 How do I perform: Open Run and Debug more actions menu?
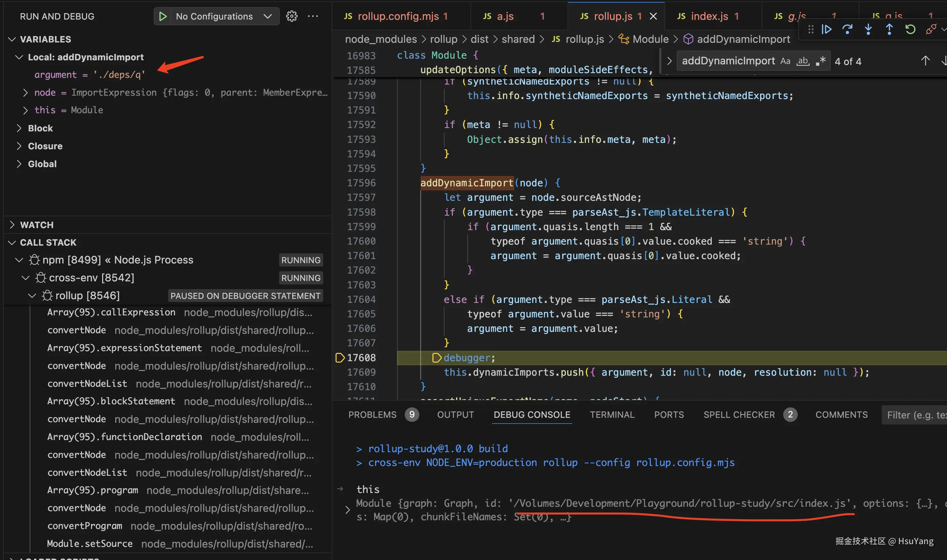pos(312,16)
